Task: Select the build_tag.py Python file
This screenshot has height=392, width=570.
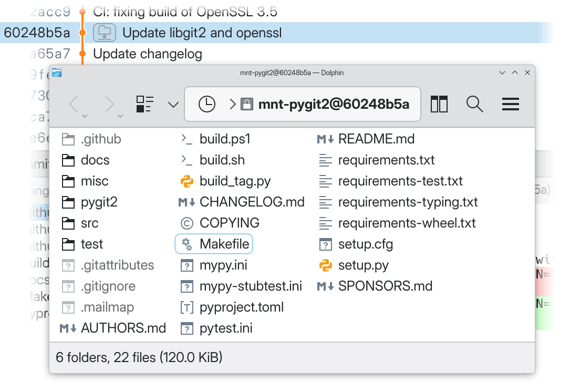Action: [x=234, y=181]
